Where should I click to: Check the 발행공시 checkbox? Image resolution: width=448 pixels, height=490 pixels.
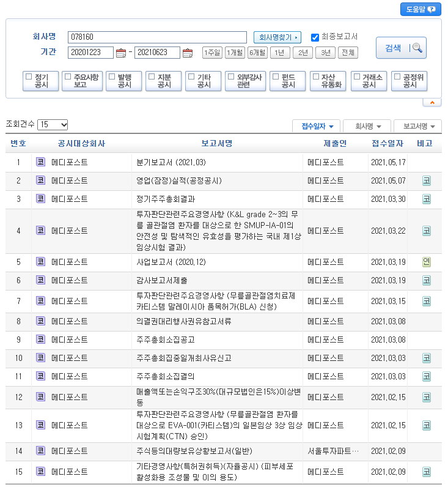coord(112,76)
